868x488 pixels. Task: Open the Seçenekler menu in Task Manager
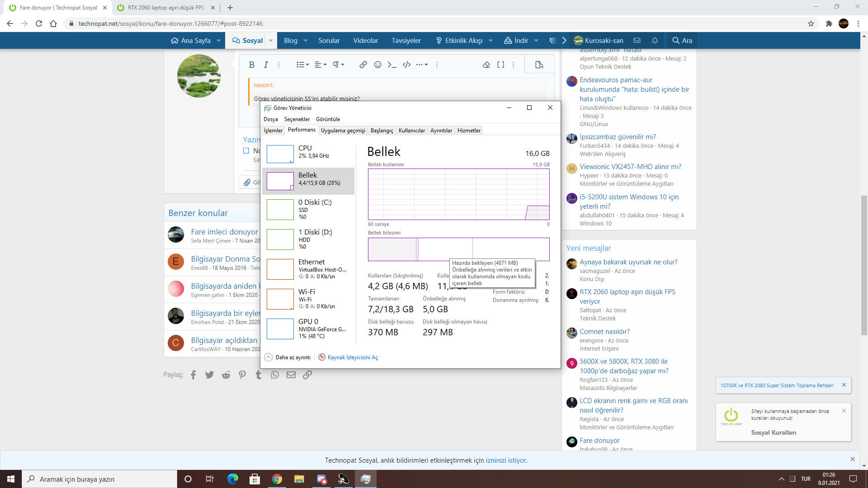297,119
